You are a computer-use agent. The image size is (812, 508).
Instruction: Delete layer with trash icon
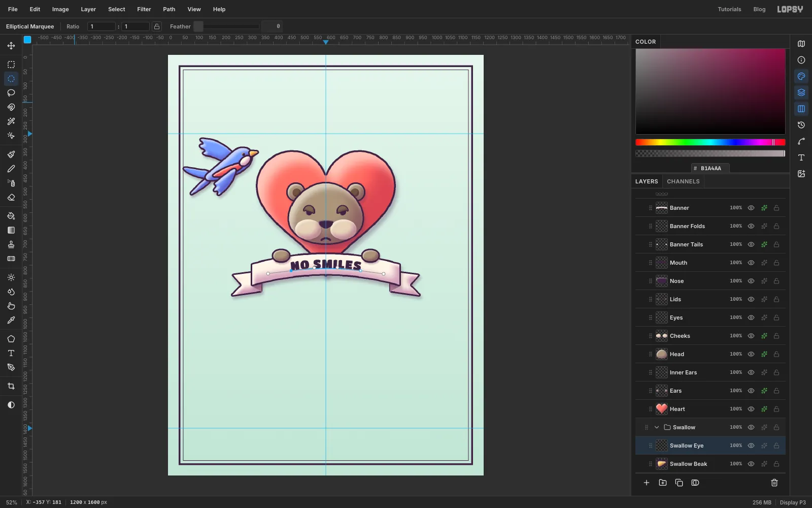774,483
